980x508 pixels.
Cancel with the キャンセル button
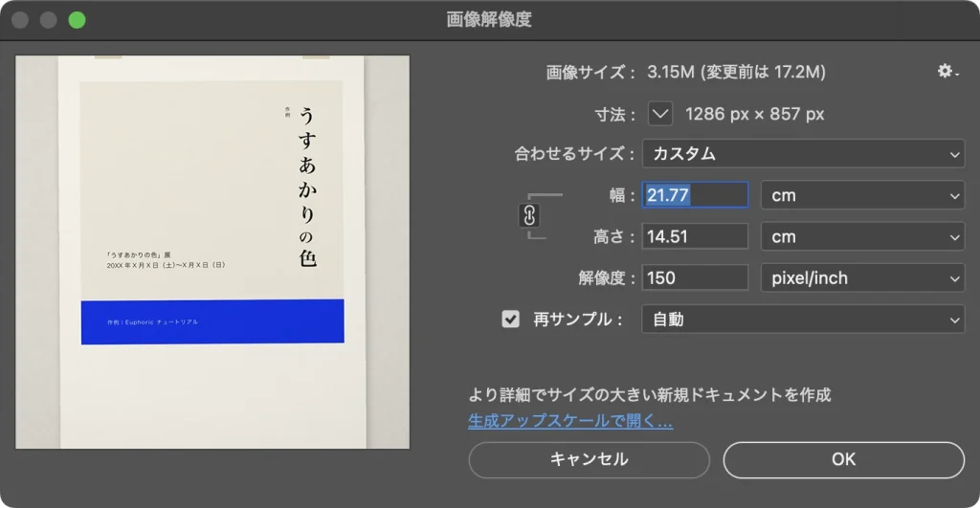click(589, 460)
